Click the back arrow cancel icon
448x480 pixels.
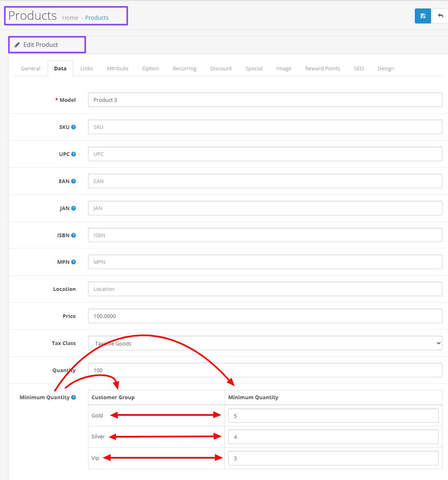tap(440, 16)
